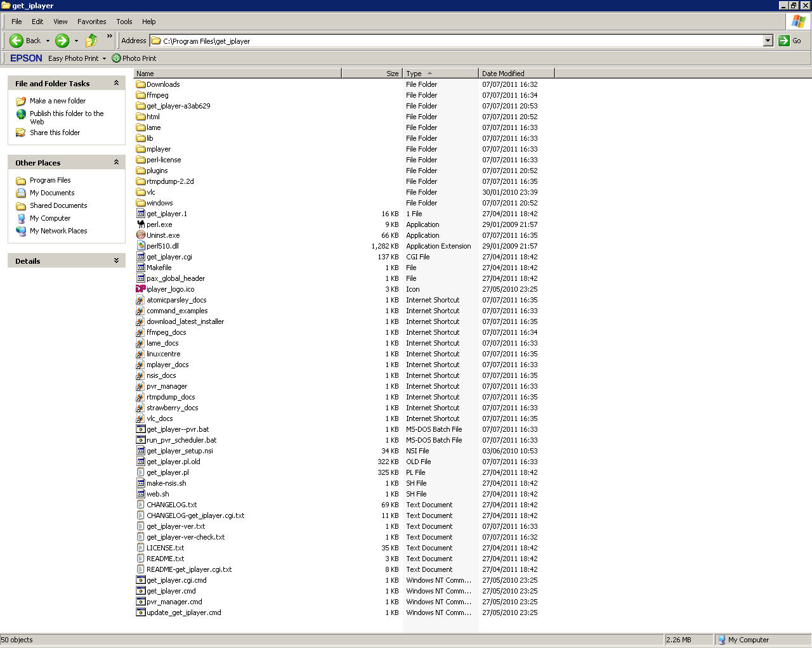The height and width of the screenshot is (648, 812).
Task: Open the Back button history dropdown
Action: point(48,41)
